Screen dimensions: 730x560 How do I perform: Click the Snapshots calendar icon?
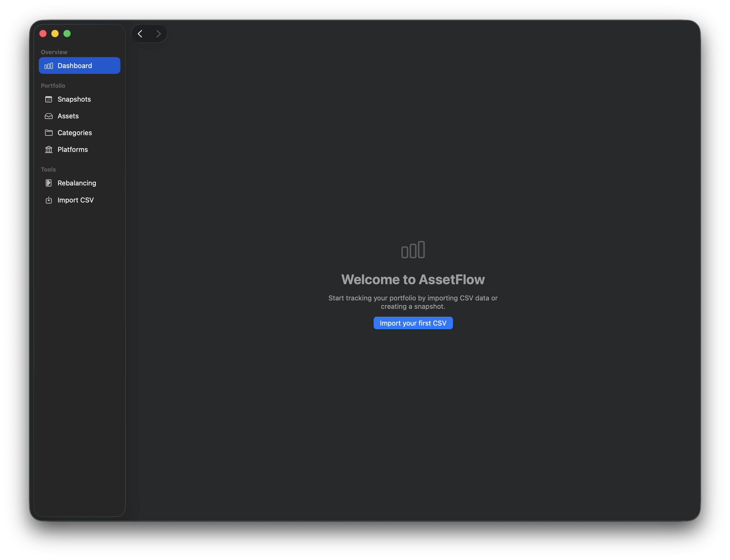pyautogui.click(x=49, y=99)
